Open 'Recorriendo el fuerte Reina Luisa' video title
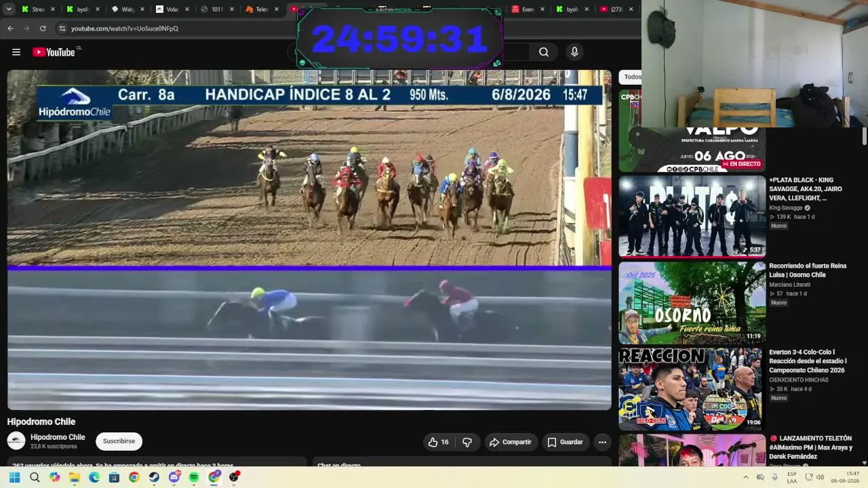This screenshot has width=868, height=488. point(808,270)
